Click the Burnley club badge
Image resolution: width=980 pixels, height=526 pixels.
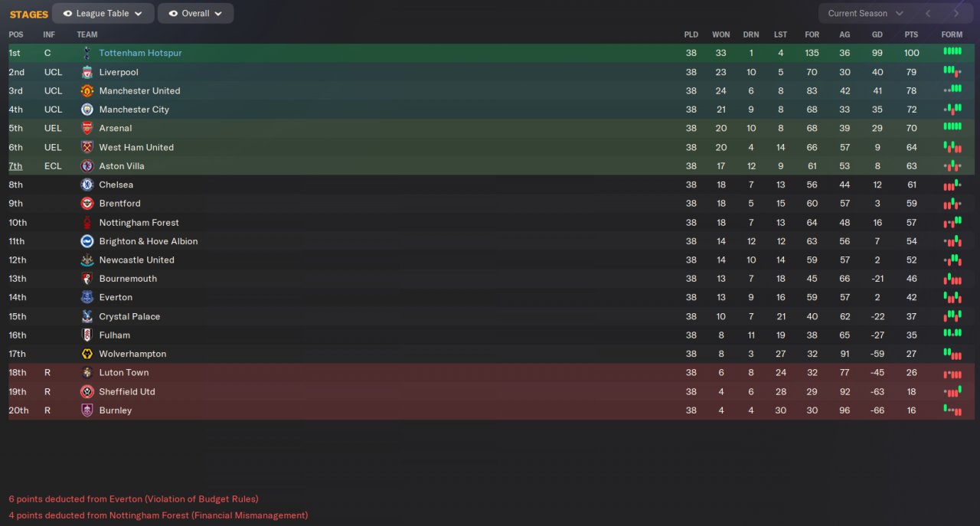click(x=87, y=410)
